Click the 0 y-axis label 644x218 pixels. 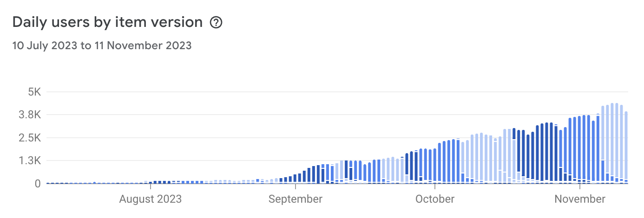[38, 184]
